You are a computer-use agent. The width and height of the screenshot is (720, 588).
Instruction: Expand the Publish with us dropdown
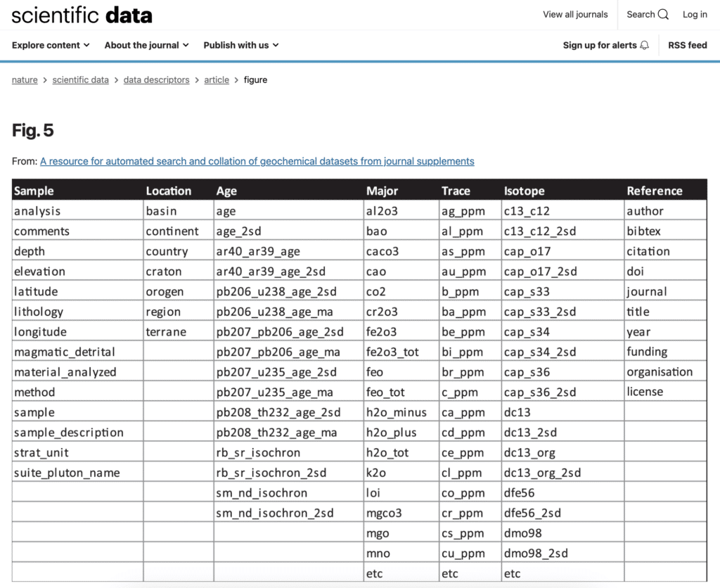(x=236, y=45)
